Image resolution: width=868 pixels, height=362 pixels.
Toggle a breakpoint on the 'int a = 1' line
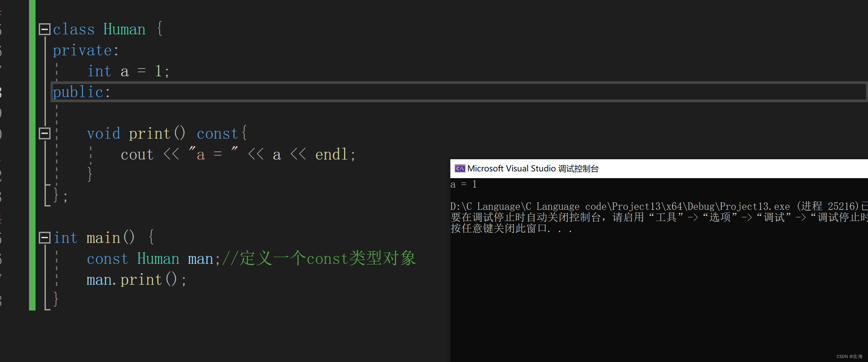(15, 70)
